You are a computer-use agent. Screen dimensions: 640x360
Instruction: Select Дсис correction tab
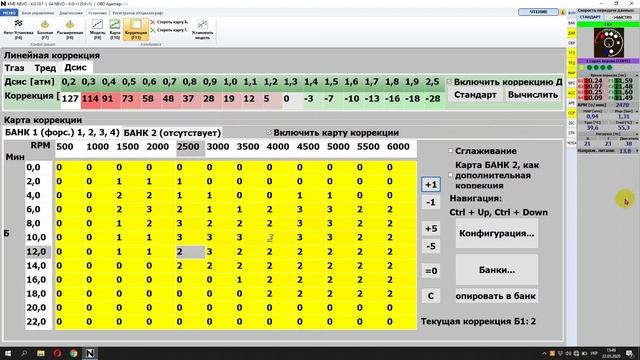click(76, 67)
